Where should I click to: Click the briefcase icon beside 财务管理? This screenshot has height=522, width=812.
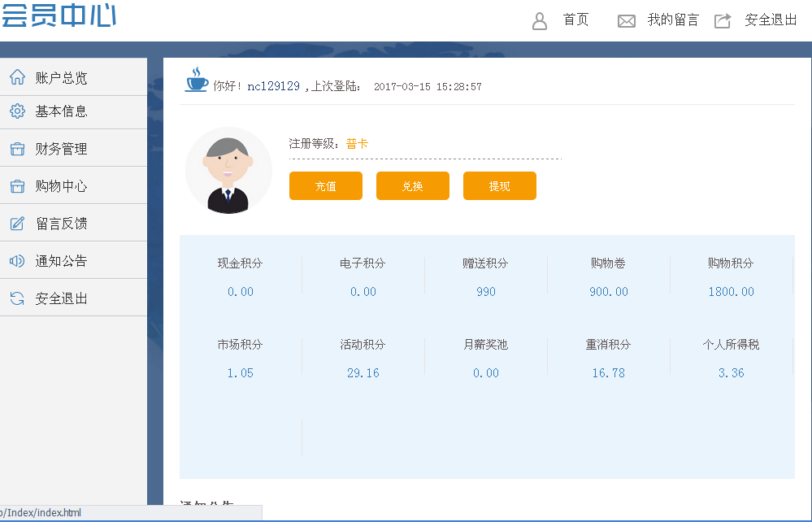tap(17, 149)
